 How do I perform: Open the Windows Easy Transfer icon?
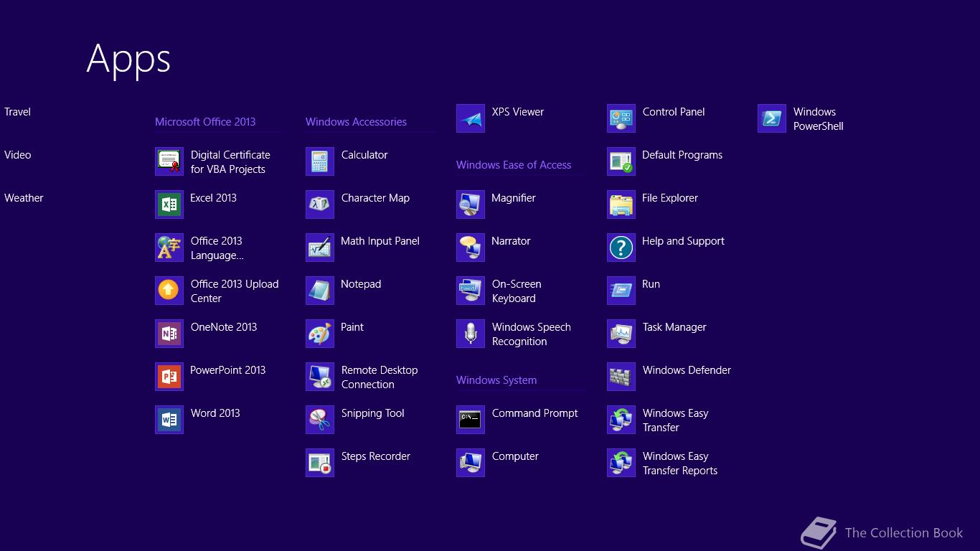[621, 420]
